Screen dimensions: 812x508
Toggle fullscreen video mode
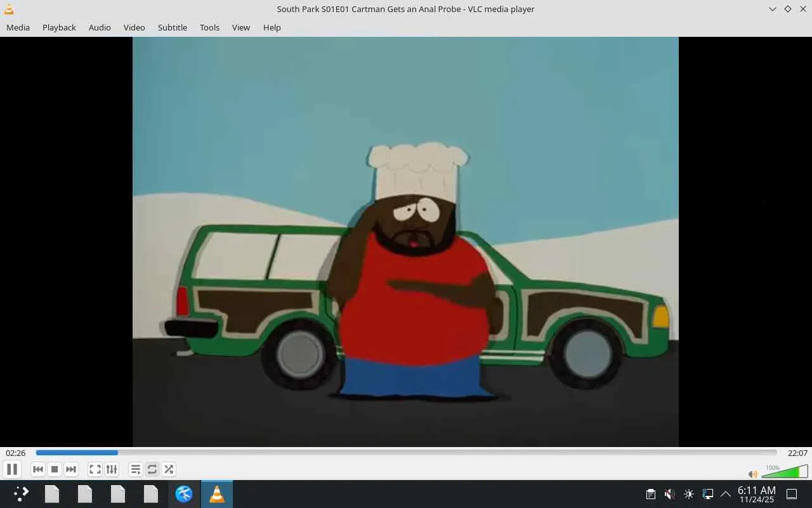pos(95,469)
